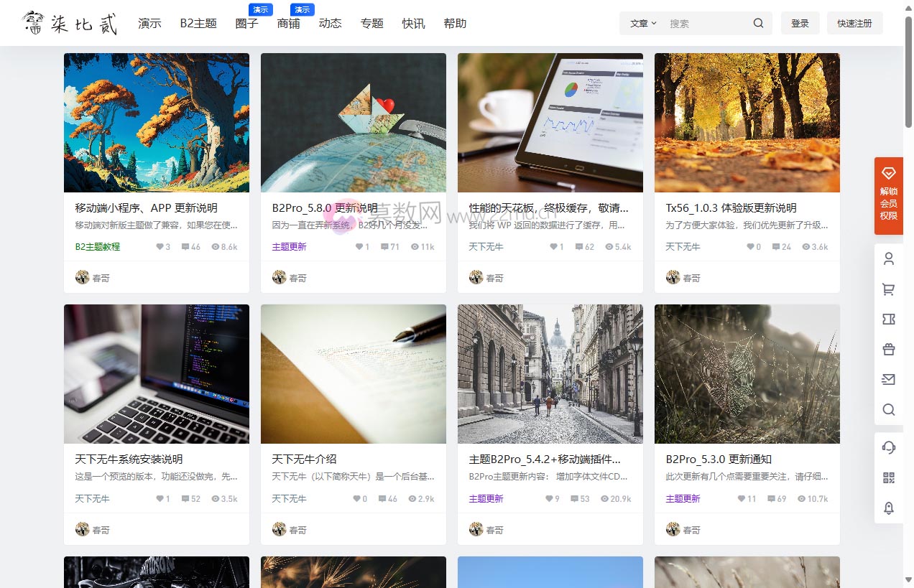
Task: Like the B2Pro_5.3.0 更新通知 post via heart icon
Action: tap(742, 499)
